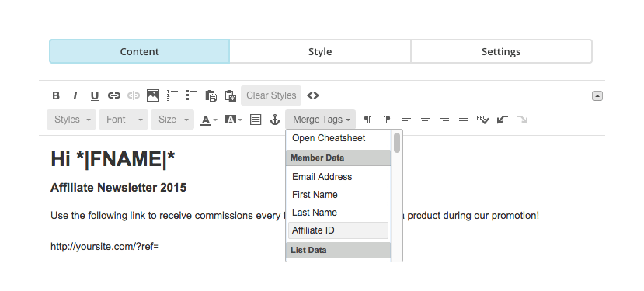
Task: Switch to the Content tab
Action: click(139, 51)
